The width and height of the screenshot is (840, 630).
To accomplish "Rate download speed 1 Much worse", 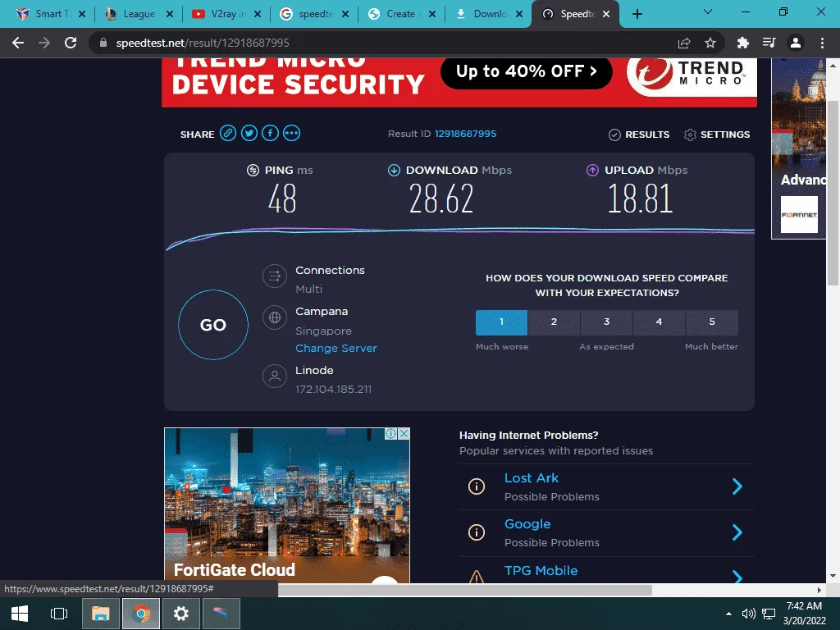I will coord(501,322).
